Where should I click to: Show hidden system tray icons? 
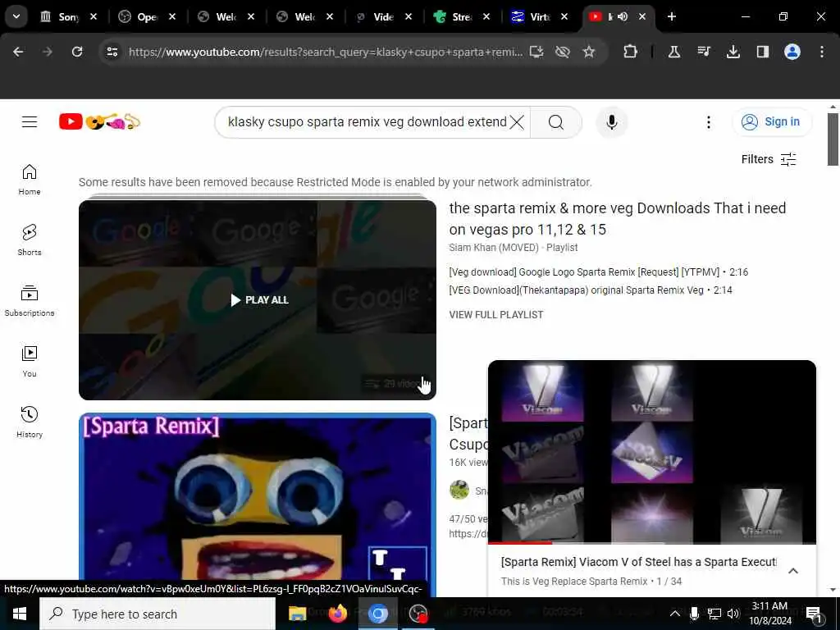click(x=675, y=614)
